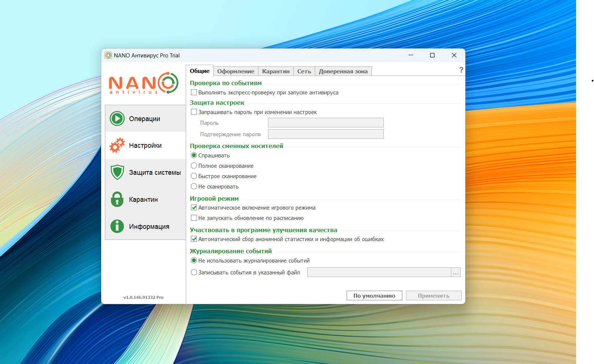The height and width of the screenshot is (364, 594).
Task: Click the Применить button
Action: click(x=433, y=295)
